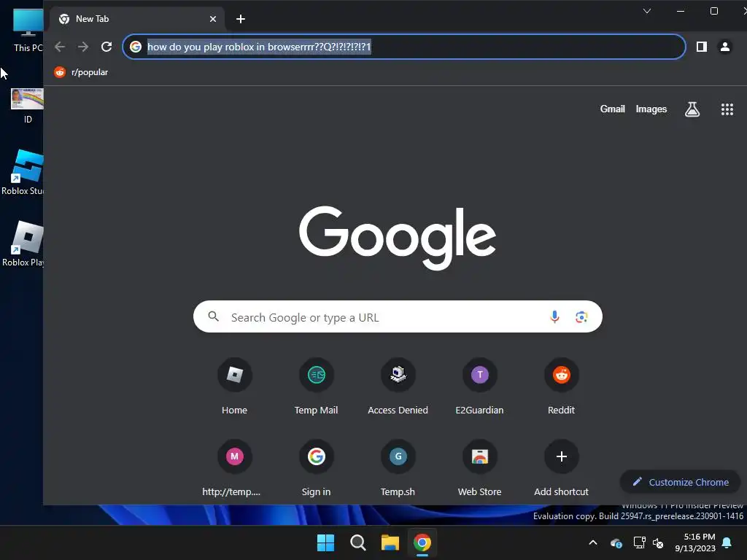Click the Customize Chrome button
The image size is (747, 560).
681,482
